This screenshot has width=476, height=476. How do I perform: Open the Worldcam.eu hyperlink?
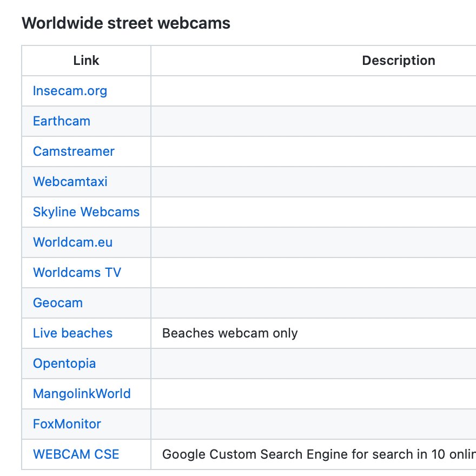coord(72,242)
